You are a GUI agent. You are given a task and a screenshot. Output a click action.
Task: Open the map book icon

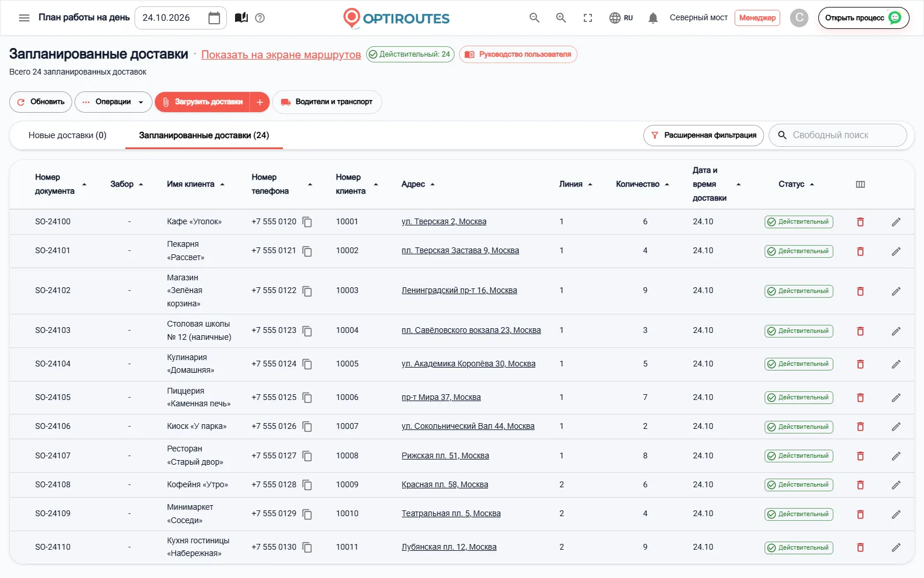[x=241, y=18]
